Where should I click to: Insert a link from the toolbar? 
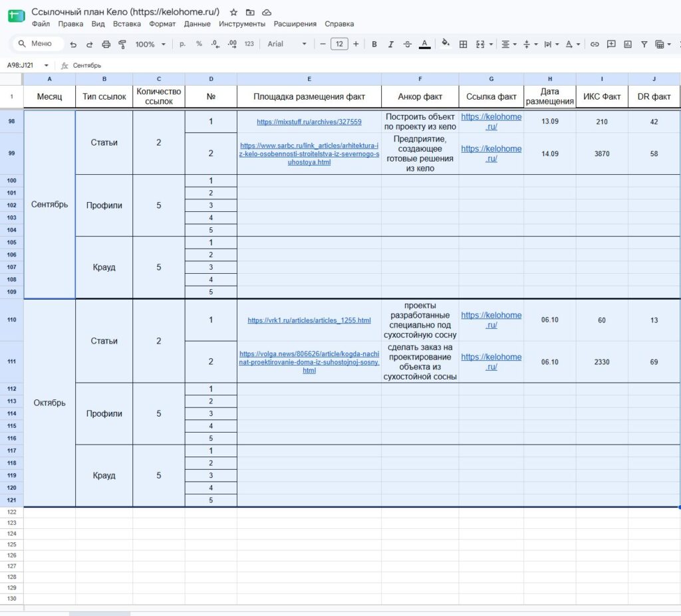(x=595, y=44)
